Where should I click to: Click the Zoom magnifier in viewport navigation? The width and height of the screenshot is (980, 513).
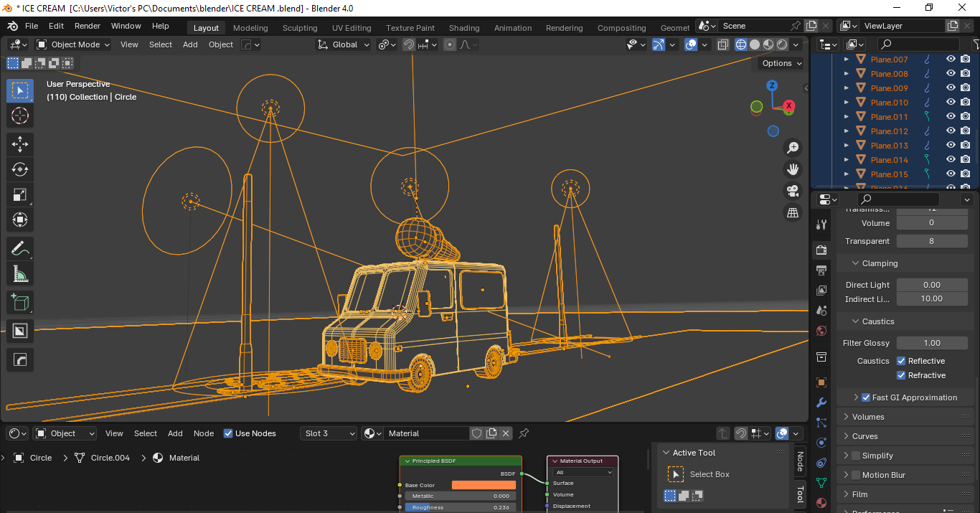click(793, 148)
